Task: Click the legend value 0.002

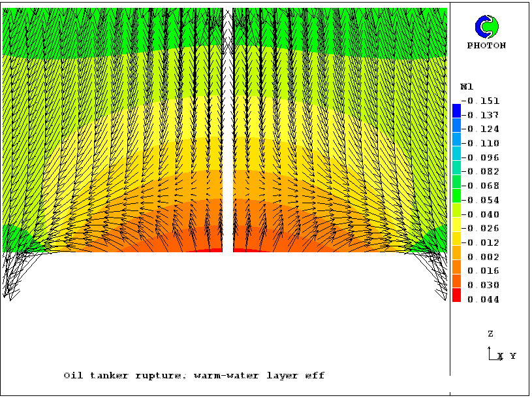Action: [483, 257]
